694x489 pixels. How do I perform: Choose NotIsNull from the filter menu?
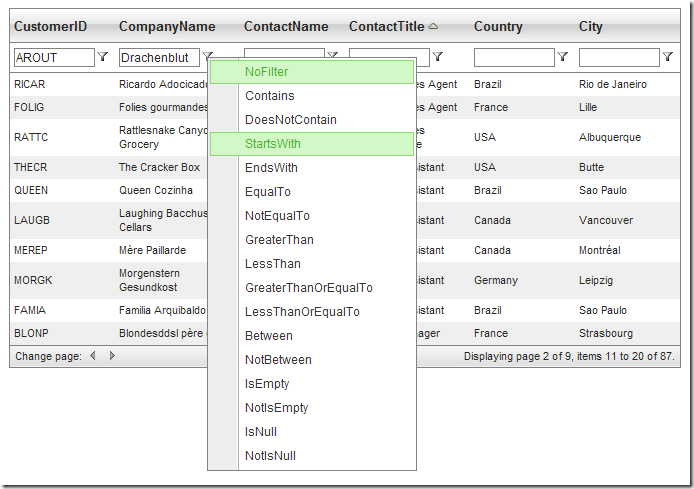[270, 456]
